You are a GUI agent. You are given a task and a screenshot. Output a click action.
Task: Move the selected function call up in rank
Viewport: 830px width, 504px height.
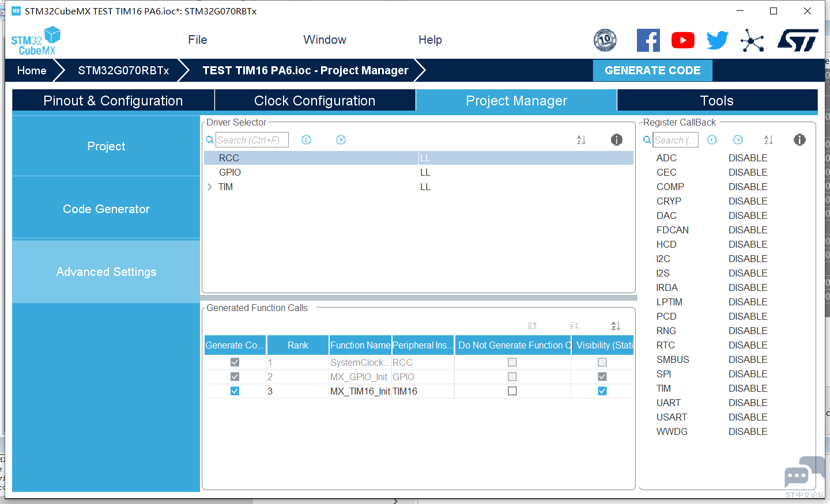pyautogui.click(x=532, y=326)
